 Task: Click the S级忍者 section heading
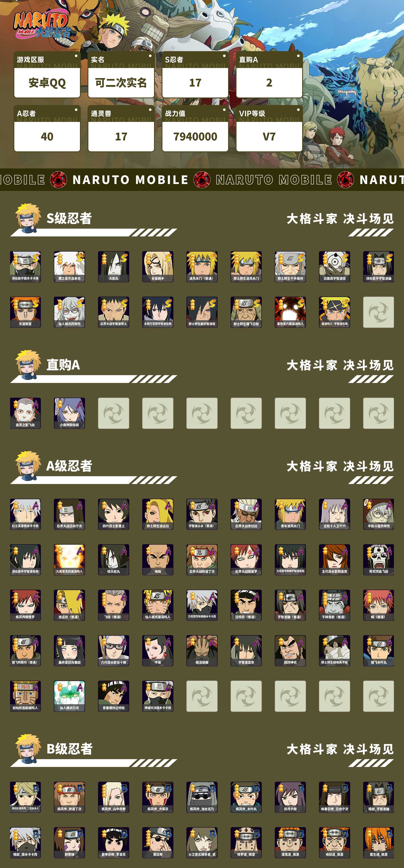point(69,218)
